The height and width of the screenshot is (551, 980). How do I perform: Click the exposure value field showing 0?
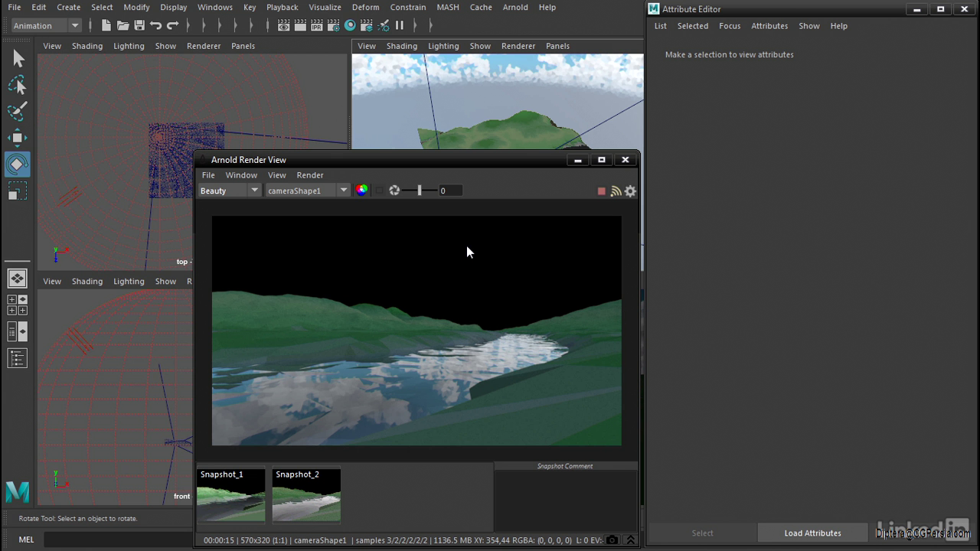coord(449,191)
